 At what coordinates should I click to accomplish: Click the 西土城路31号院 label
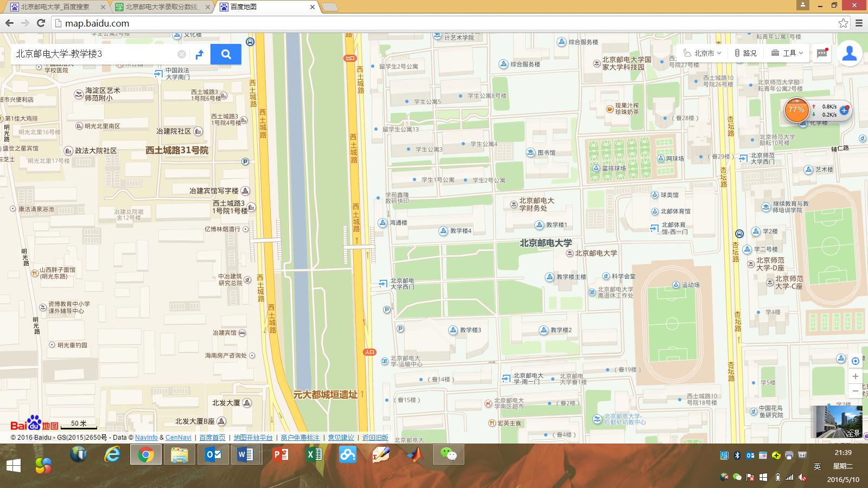click(x=177, y=150)
